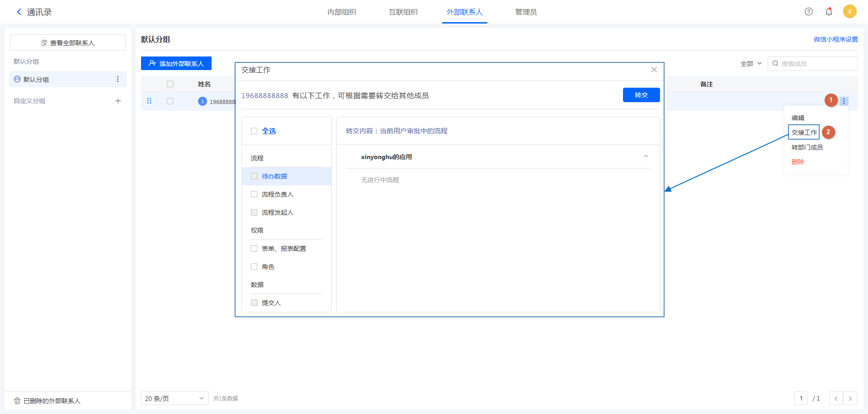Open the 微信小程序设置 link
Image resolution: width=868 pixels, height=414 pixels.
[835, 39]
